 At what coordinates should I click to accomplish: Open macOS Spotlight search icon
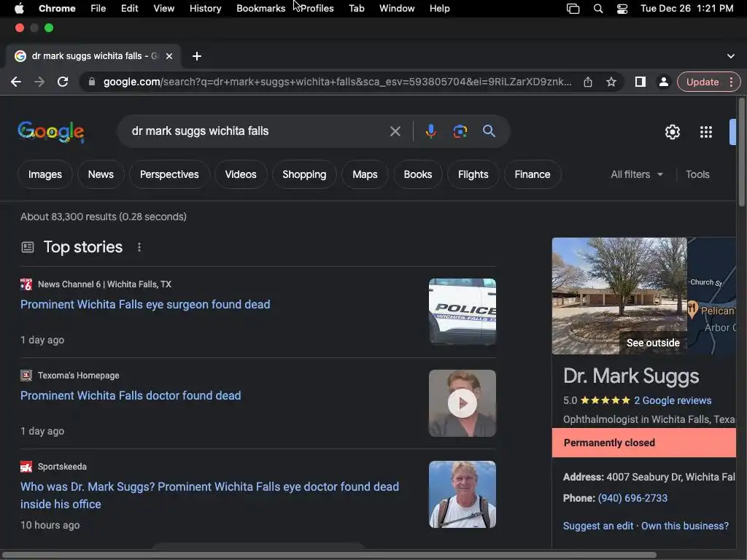tap(598, 9)
